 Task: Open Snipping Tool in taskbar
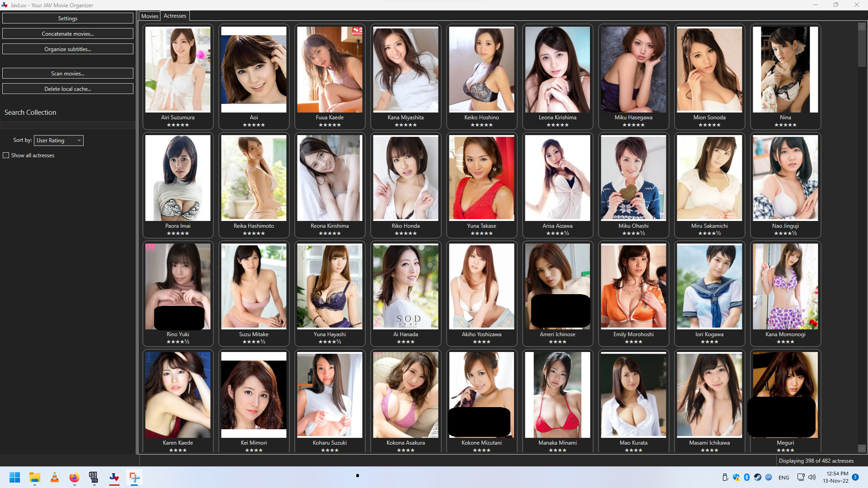click(x=134, y=477)
